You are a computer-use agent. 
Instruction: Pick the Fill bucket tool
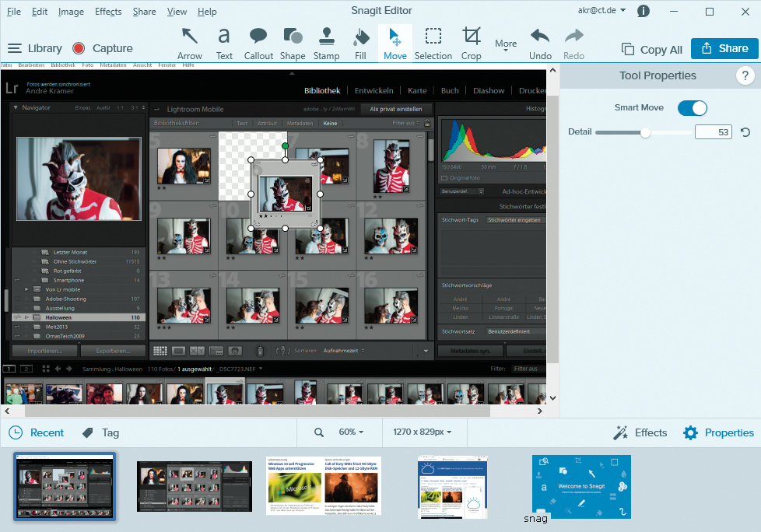pyautogui.click(x=360, y=43)
